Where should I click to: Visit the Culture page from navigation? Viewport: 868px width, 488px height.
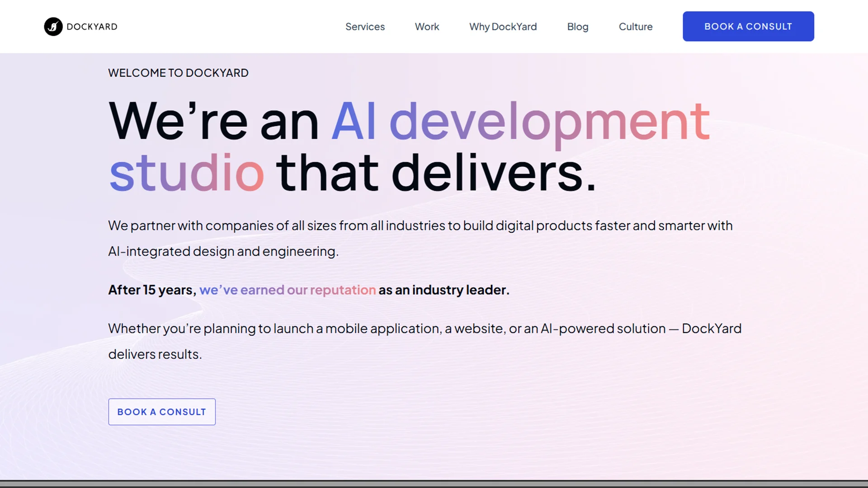(x=635, y=27)
